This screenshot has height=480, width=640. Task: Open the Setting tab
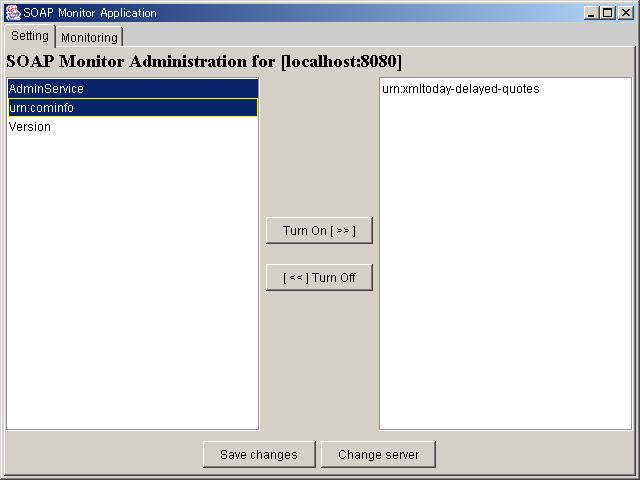(x=30, y=36)
